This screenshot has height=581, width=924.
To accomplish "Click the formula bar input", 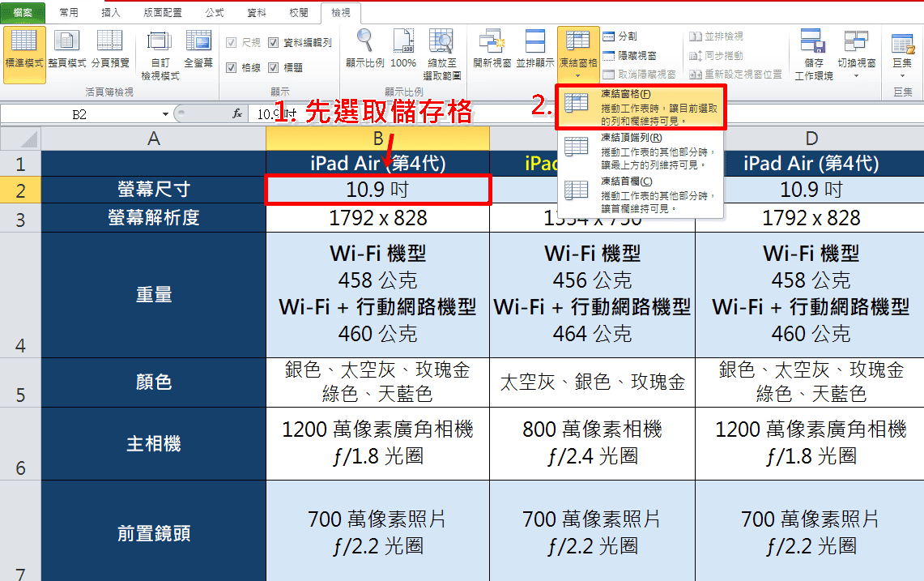I will (585, 113).
